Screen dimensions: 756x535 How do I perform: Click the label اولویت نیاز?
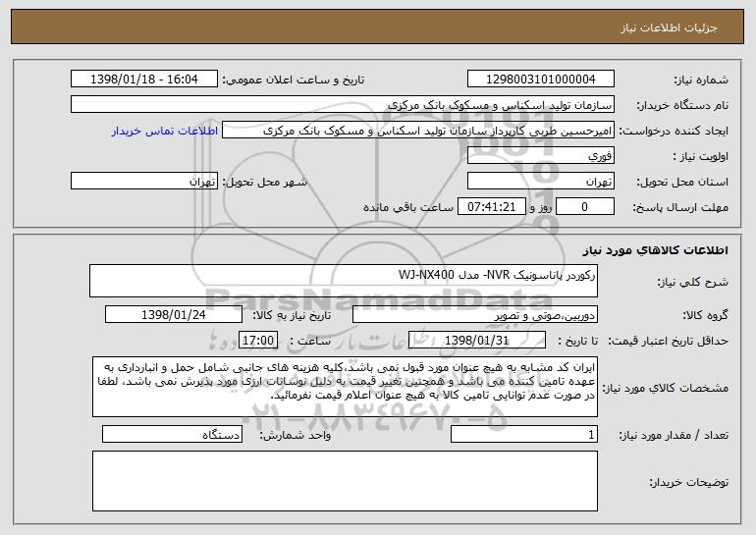tap(701, 157)
